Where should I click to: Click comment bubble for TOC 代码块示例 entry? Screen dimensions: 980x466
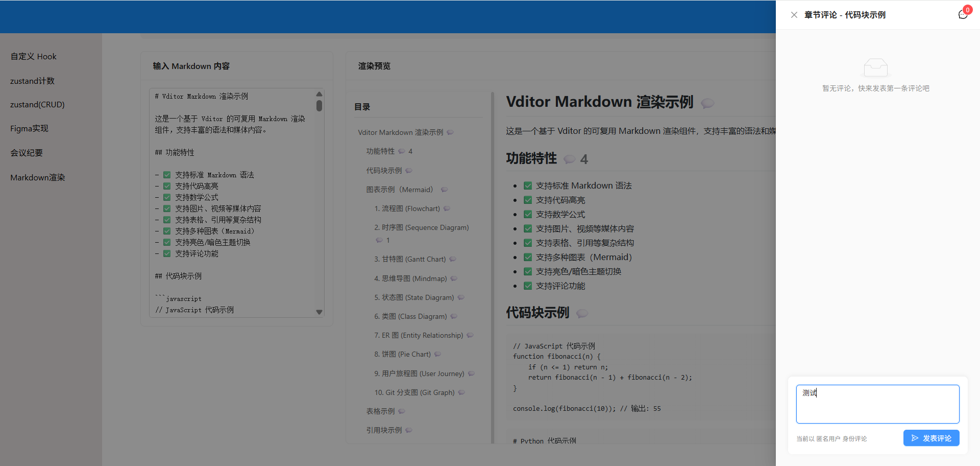pyautogui.click(x=409, y=171)
